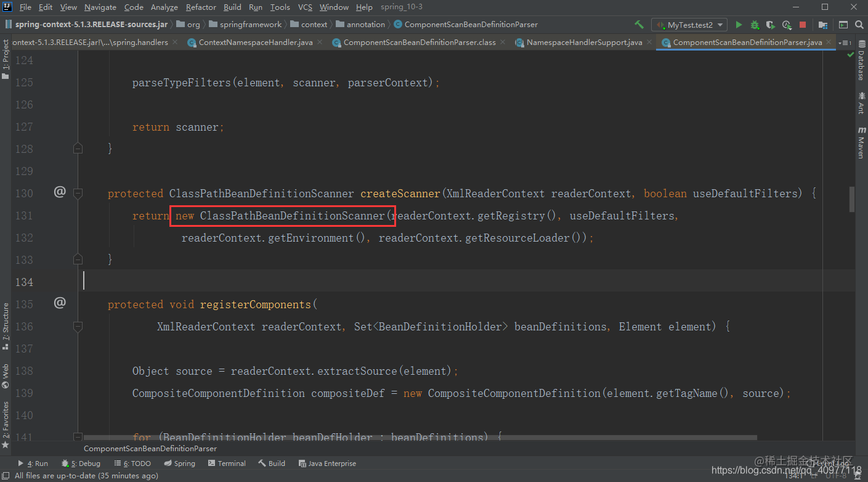The image size is (868, 482).
Task: Open the Web tool window stripe
Action: point(6,376)
